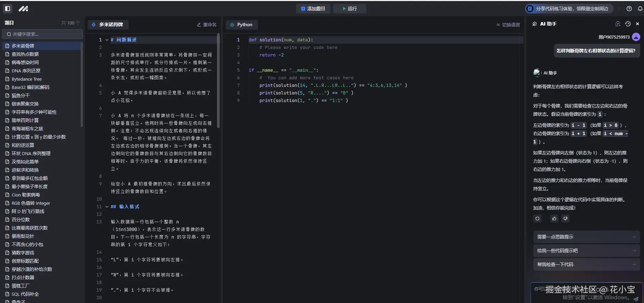Open 查找热点数据 in the problem list
Screen dimensions: 644x303
pos(25,54)
